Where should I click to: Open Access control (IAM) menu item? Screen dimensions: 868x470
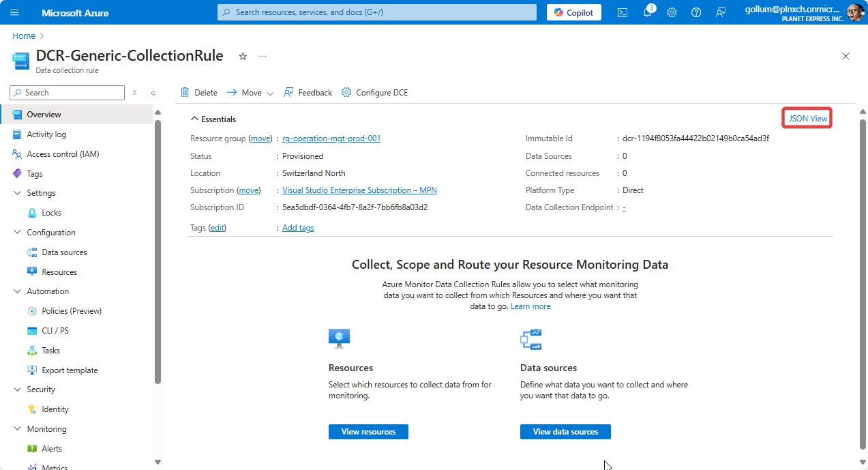(63, 154)
